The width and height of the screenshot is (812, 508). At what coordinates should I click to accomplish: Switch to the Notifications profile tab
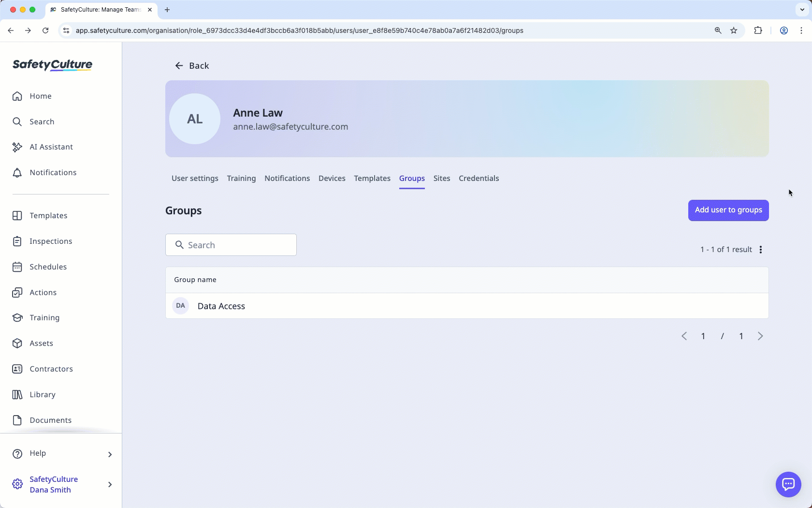coord(287,179)
